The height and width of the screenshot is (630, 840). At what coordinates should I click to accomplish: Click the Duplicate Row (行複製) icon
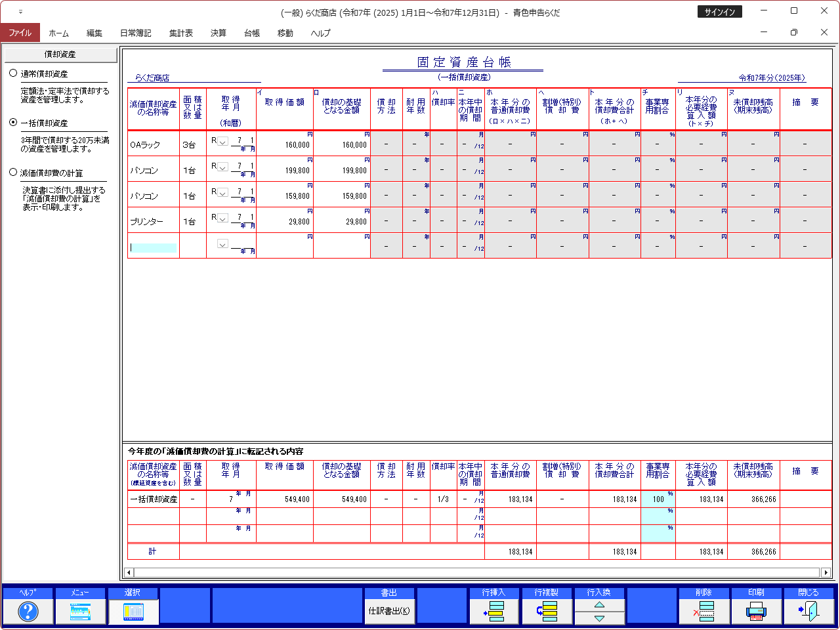point(547,612)
